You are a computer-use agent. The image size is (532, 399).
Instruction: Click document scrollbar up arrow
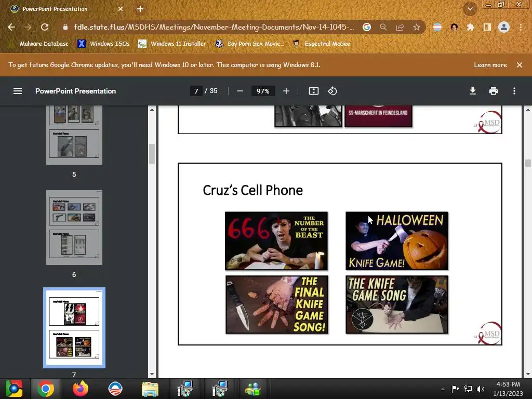[x=528, y=110]
